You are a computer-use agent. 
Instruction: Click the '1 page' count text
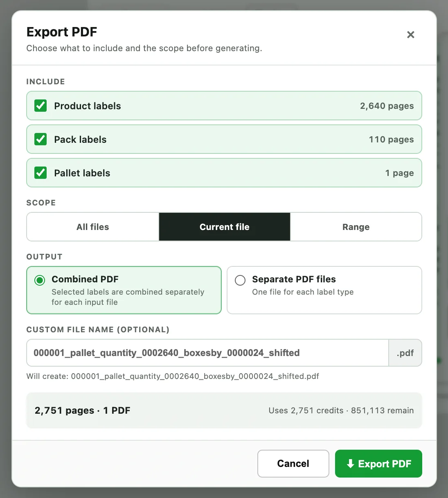pyautogui.click(x=399, y=173)
